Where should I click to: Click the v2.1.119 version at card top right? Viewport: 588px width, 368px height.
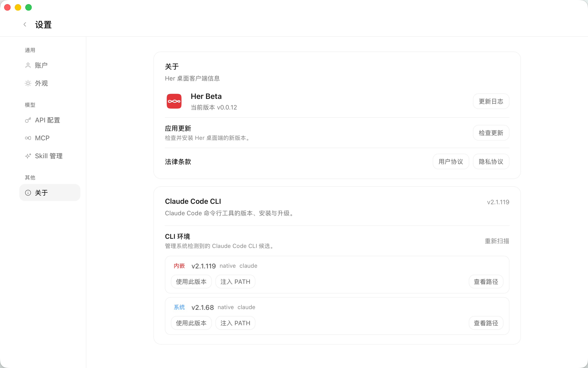pyautogui.click(x=498, y=202)
